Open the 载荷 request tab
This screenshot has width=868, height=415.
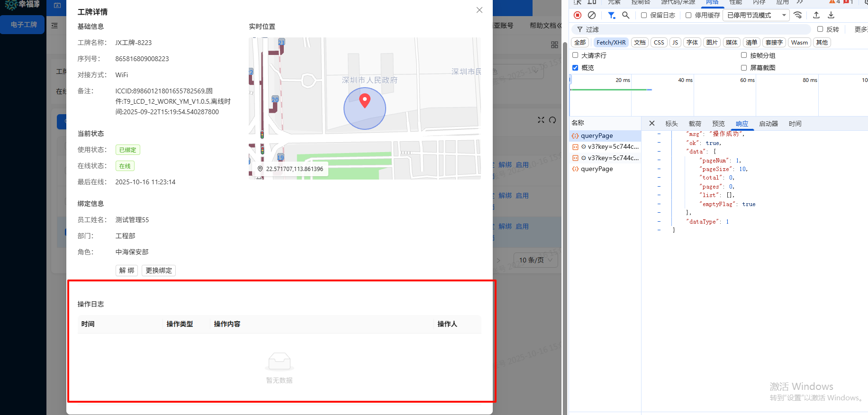[x=695, y=124]
